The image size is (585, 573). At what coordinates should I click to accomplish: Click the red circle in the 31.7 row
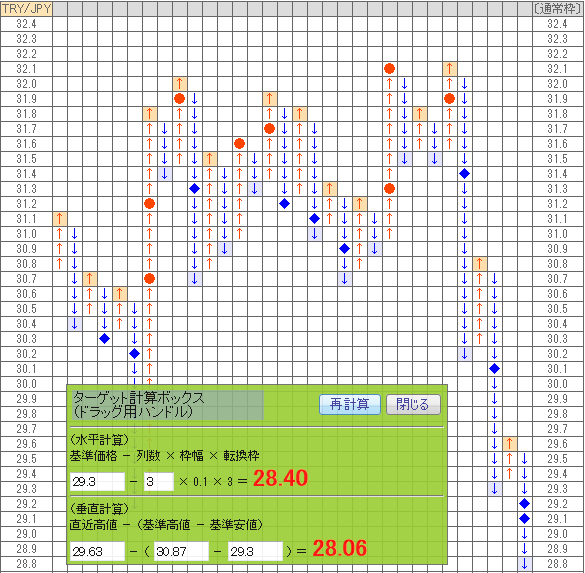[x=269, y=129]
